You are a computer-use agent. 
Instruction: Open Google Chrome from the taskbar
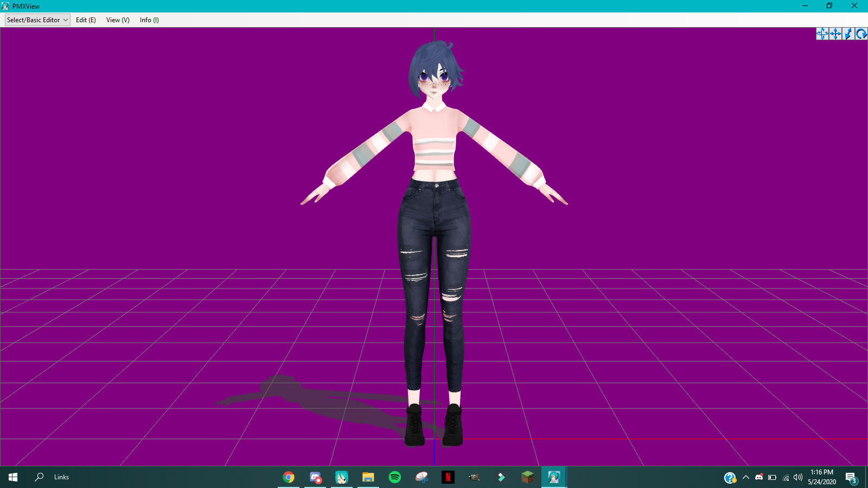289,477
